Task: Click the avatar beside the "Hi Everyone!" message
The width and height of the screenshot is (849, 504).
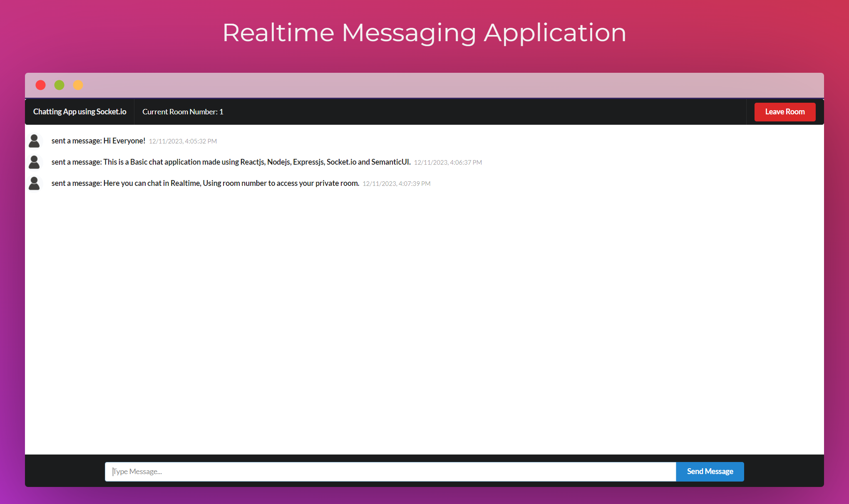Action: click(34, 141)
